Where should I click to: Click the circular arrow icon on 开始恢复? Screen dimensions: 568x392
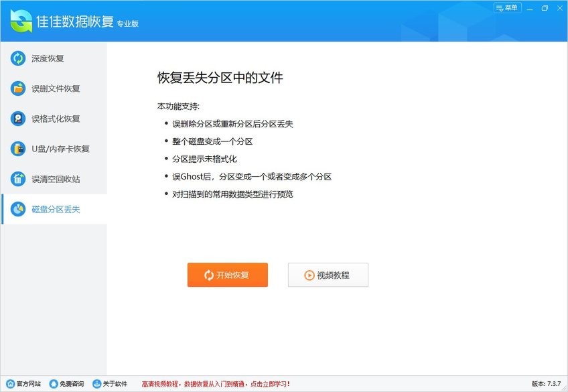click(x=208, y=275)
